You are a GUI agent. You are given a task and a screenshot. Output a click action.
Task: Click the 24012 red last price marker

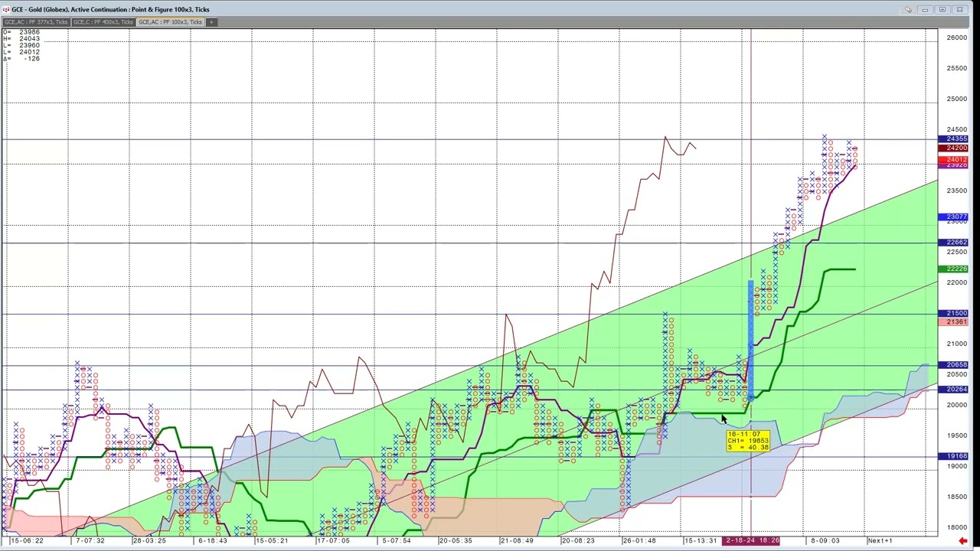tap(953, 159)
